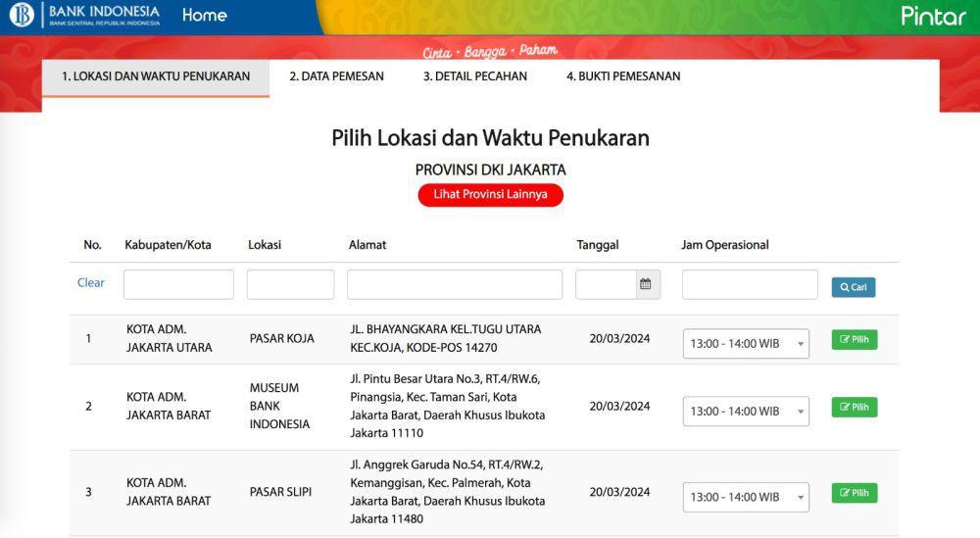Open time dropdown for Pasar Koja

(746, 344)
